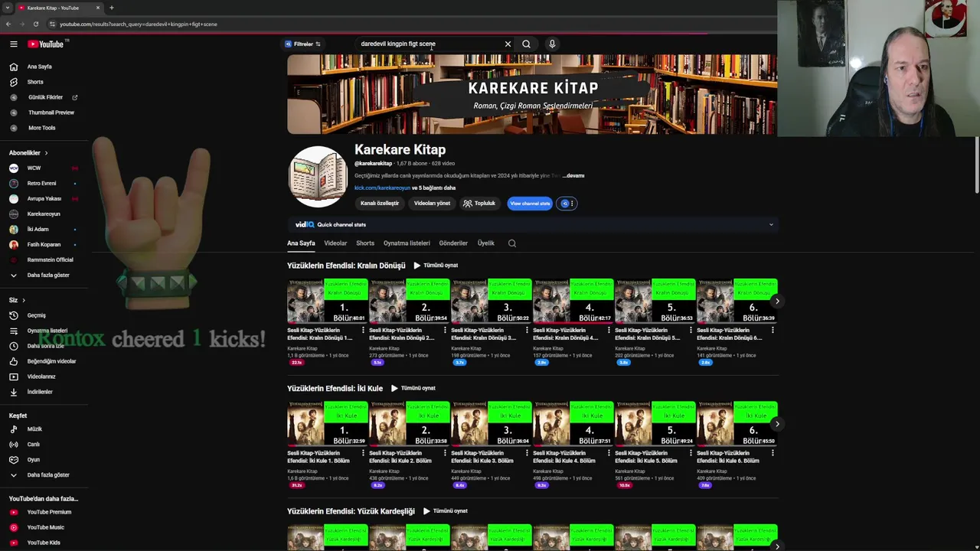Image resolution: width=980 pixels, height=551 pixels.
Task: Start voice search with the microphone icon
Action: click(x=552, y=44)
